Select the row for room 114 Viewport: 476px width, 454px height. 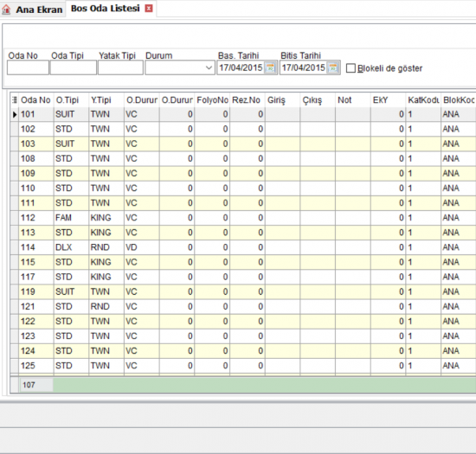coord(243,247)
